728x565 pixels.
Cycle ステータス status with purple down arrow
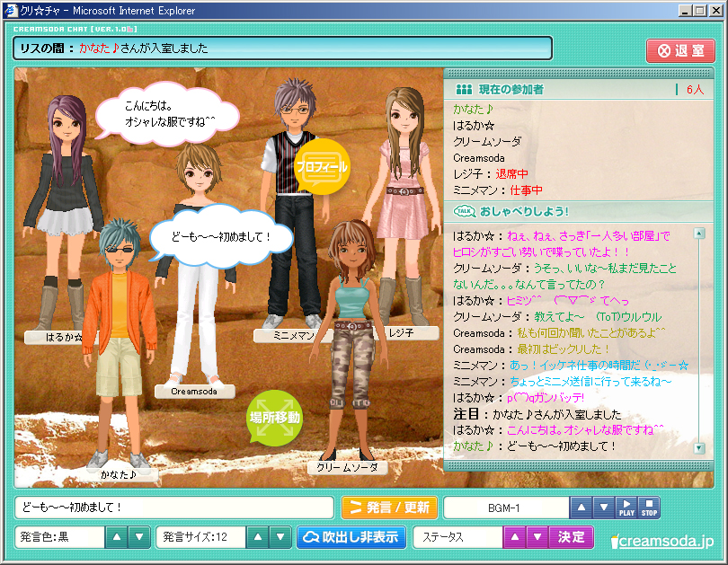coord(536,538)
